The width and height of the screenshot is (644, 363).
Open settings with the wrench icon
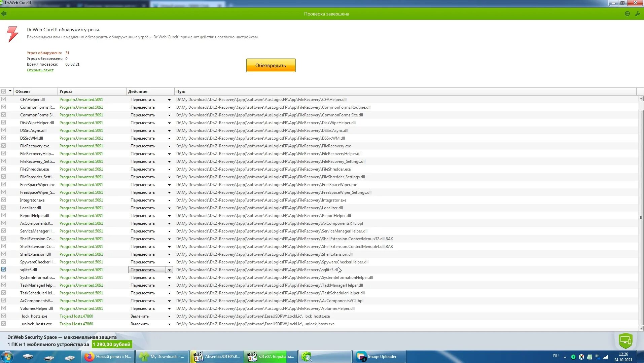(x=637, y=14)
